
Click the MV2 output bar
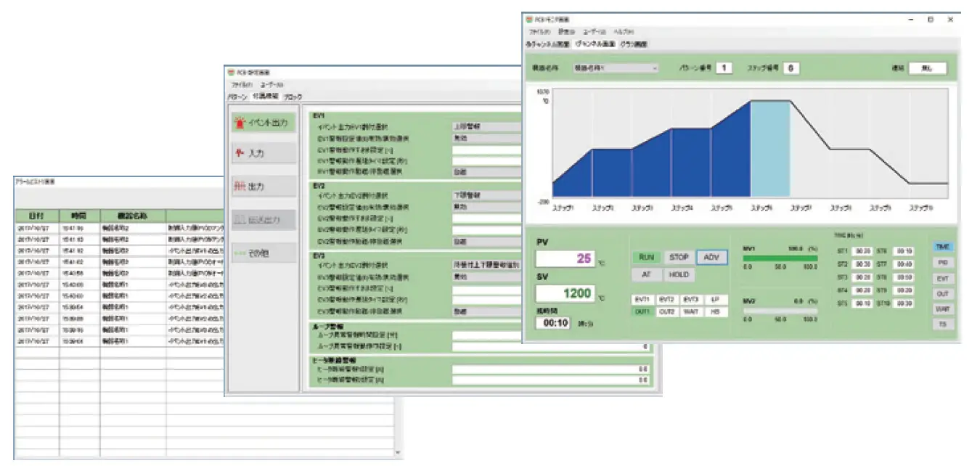[x=780, y=311]
